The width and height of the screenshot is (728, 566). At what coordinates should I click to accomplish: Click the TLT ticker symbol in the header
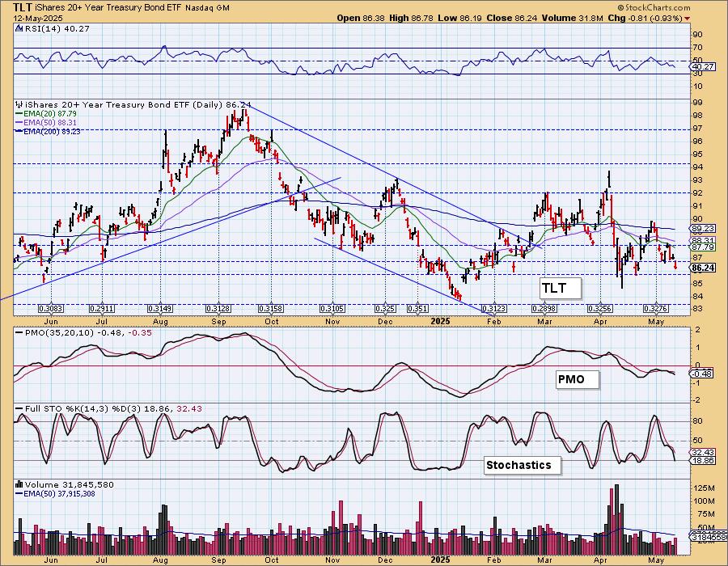pyautogui.click(x=23, y=7)
